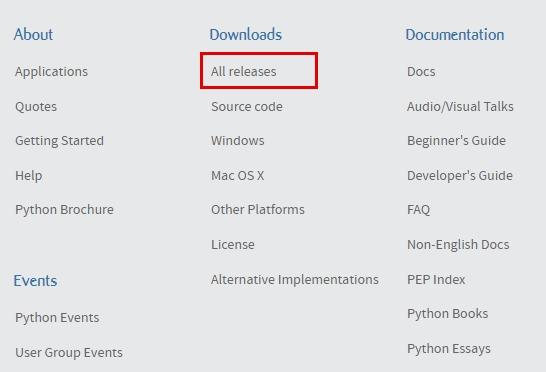Screen dimensions: 546x372
Task: Open the License link
Action: 233,245
